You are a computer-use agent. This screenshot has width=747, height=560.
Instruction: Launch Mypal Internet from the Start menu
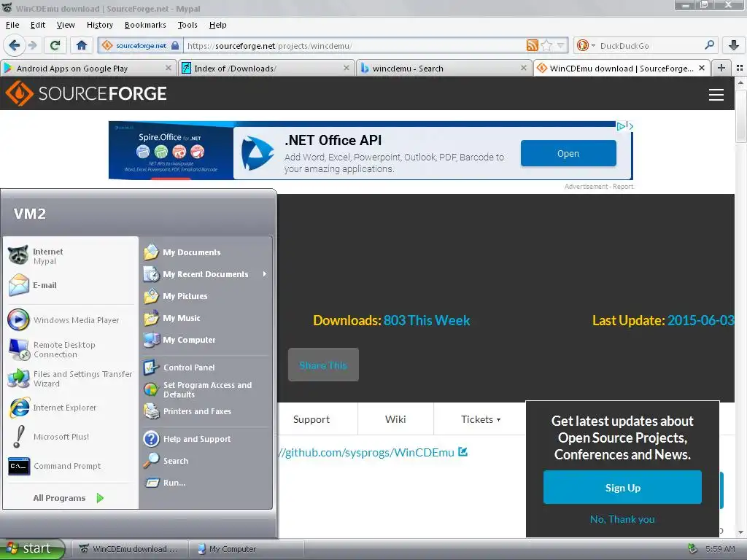pos(71,256)
